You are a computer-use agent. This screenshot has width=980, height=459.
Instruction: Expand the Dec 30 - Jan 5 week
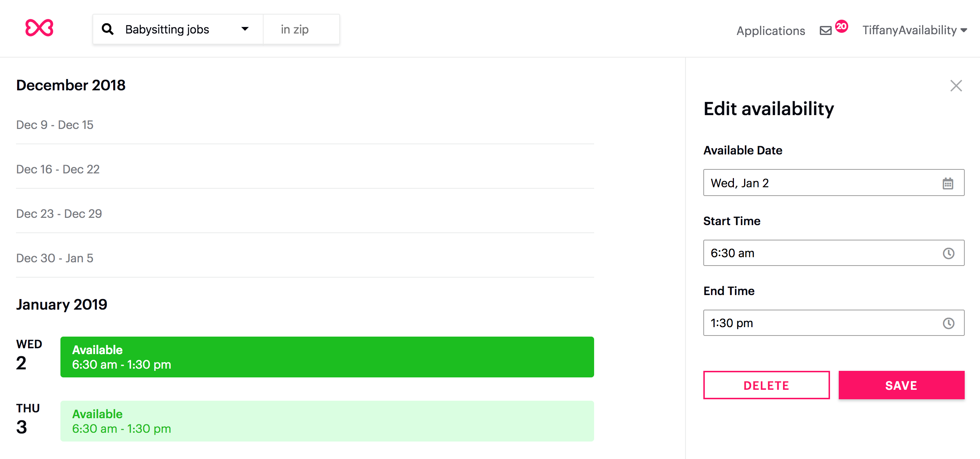coord(305,258)
